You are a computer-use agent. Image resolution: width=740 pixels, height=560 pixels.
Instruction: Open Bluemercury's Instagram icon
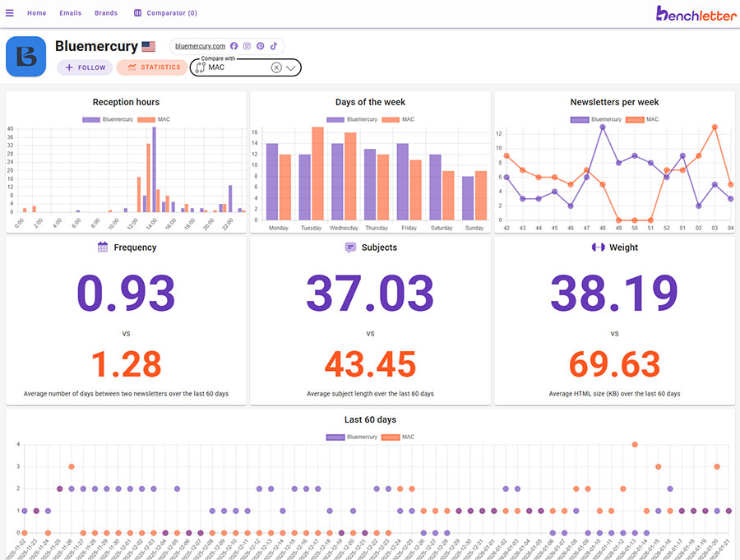(247, 46)
